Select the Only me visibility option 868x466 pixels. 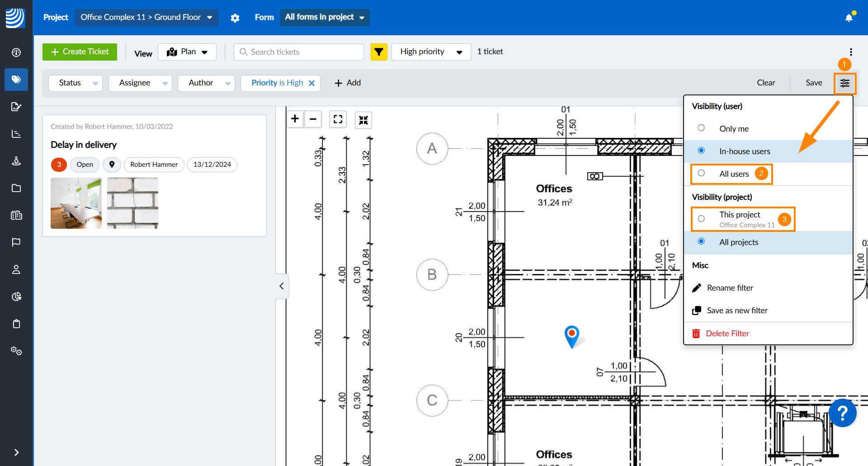tap(701, 128)
